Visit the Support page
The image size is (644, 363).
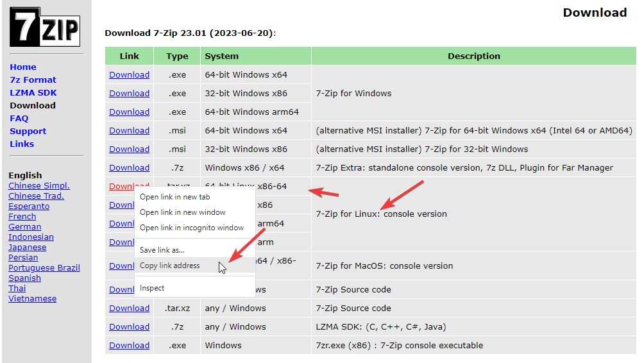(28, 131)
